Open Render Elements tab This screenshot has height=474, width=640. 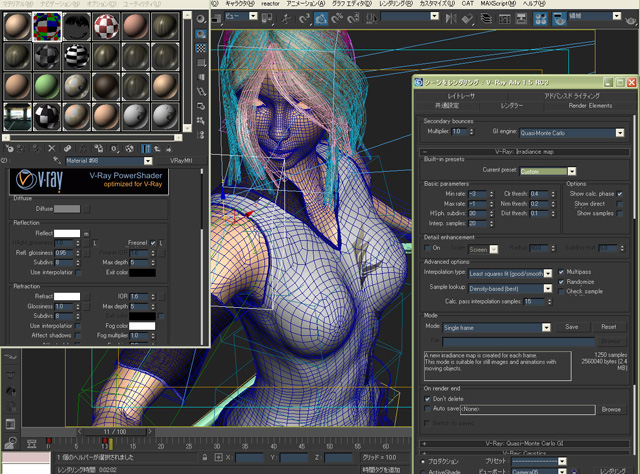pos(590,106)
